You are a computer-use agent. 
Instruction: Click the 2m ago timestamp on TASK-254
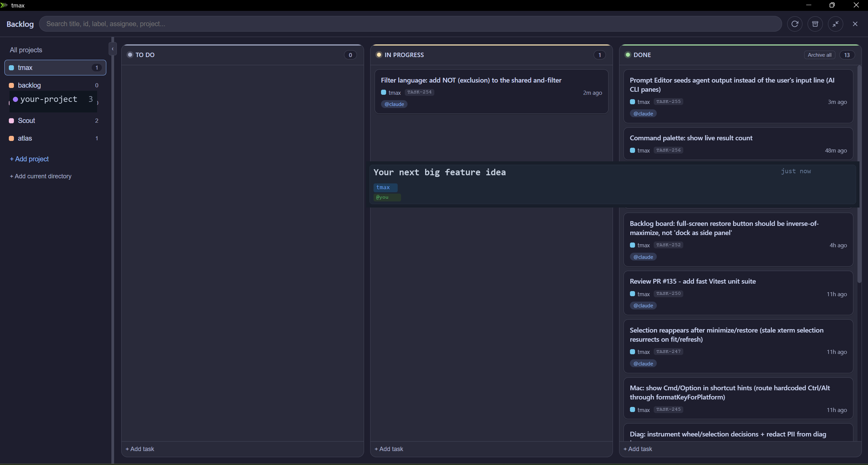[592, 93]
